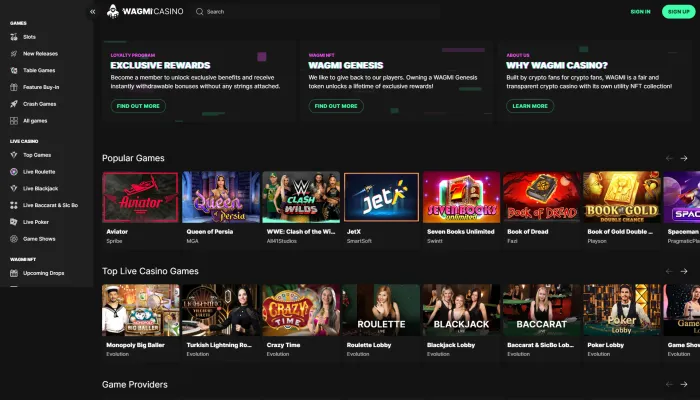The width and height of the screenshot is (700, 400).
Task: Open Slots from the sidebar
Action: coord(29,37)
